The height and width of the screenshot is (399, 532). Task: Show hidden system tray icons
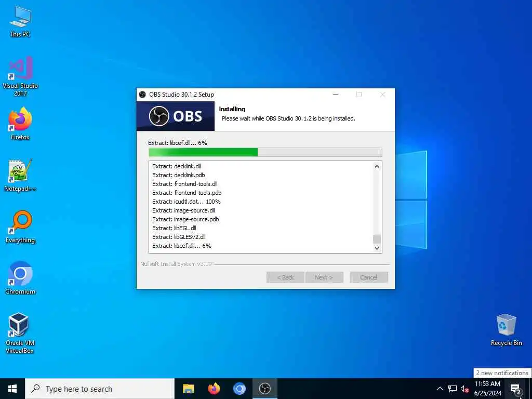(440, 389)
